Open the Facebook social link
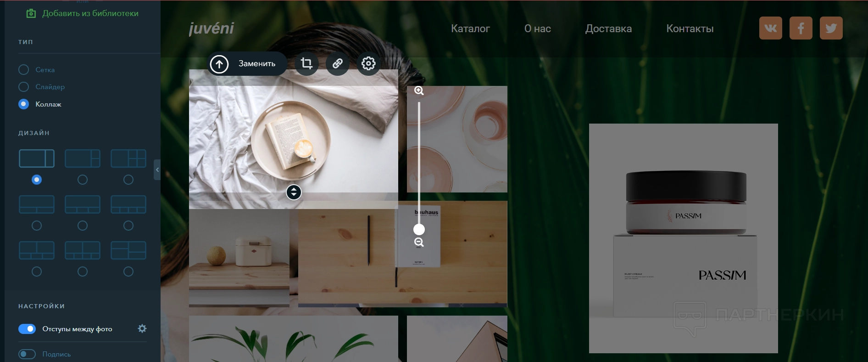The image size is (868, 362). tap(801, 28)
